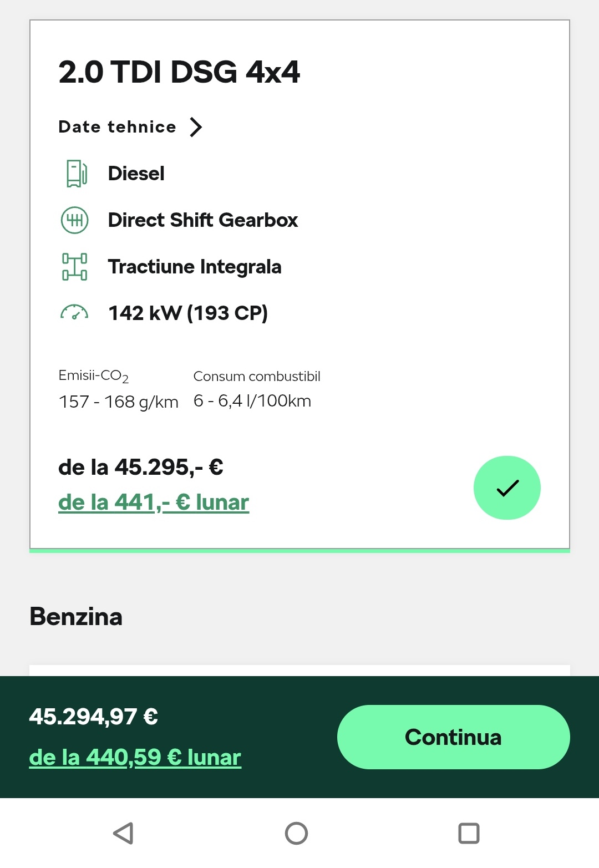Select the 2.0 TDI DSG 4x4 title
The width and height of the screenshot is (599, 868).
pos(179,72)
